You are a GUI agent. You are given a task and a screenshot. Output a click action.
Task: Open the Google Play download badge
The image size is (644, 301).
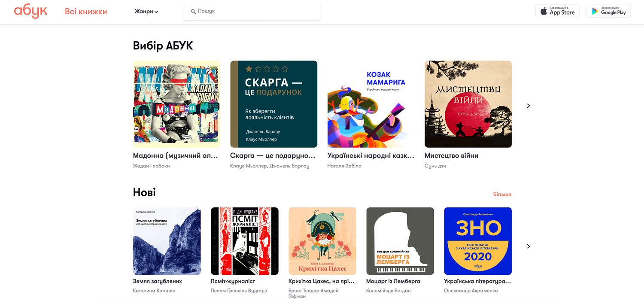608,11
